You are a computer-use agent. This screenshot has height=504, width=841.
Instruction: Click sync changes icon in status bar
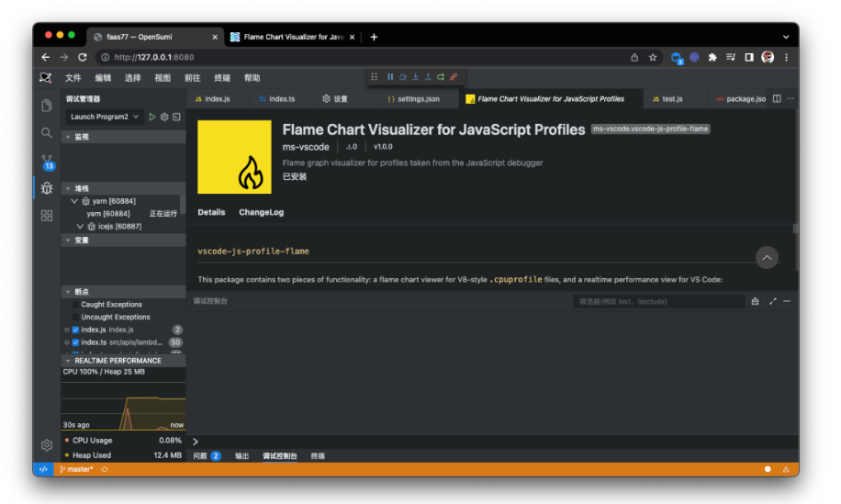(x=105, y=469)
